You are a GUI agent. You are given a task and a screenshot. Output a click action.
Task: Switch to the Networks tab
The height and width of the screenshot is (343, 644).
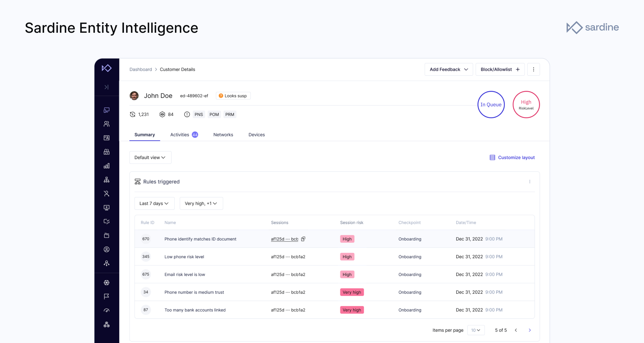(x=223, y=135)
